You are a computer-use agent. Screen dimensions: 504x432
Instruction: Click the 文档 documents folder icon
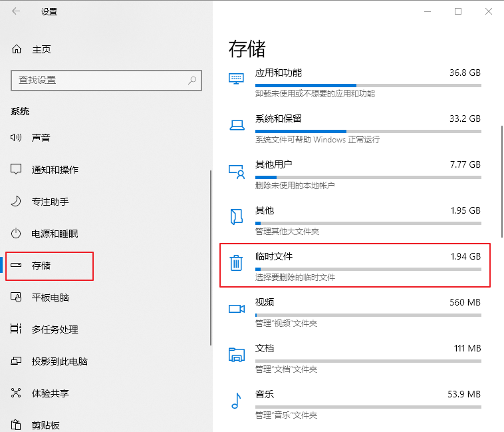237,355
